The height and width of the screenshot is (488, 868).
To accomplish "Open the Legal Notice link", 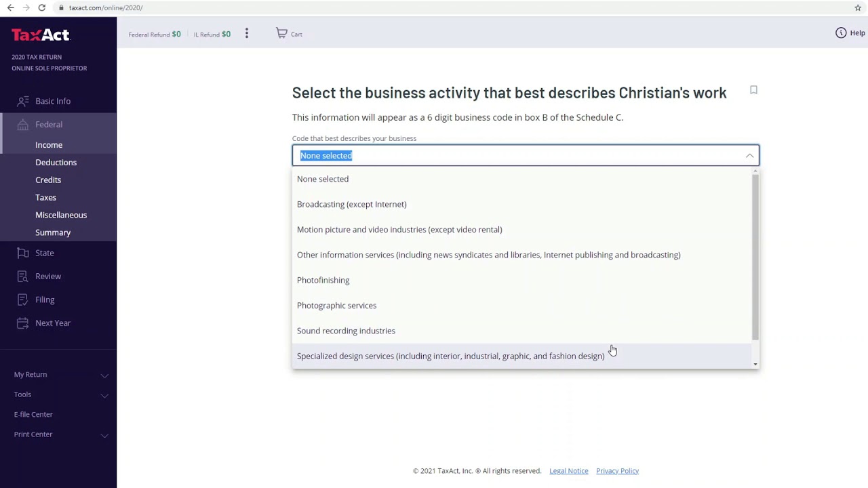I will pos(568,471).
